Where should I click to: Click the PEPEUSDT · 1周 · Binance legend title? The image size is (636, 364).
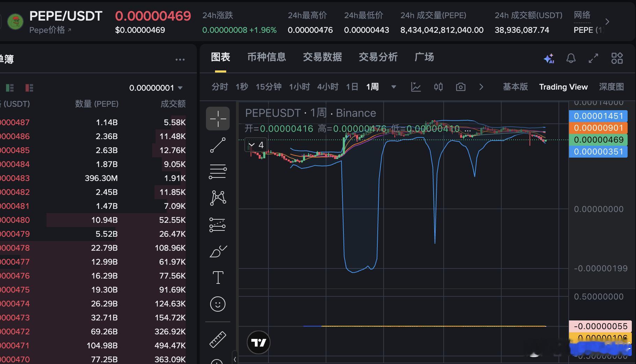(x=311, y=113)
